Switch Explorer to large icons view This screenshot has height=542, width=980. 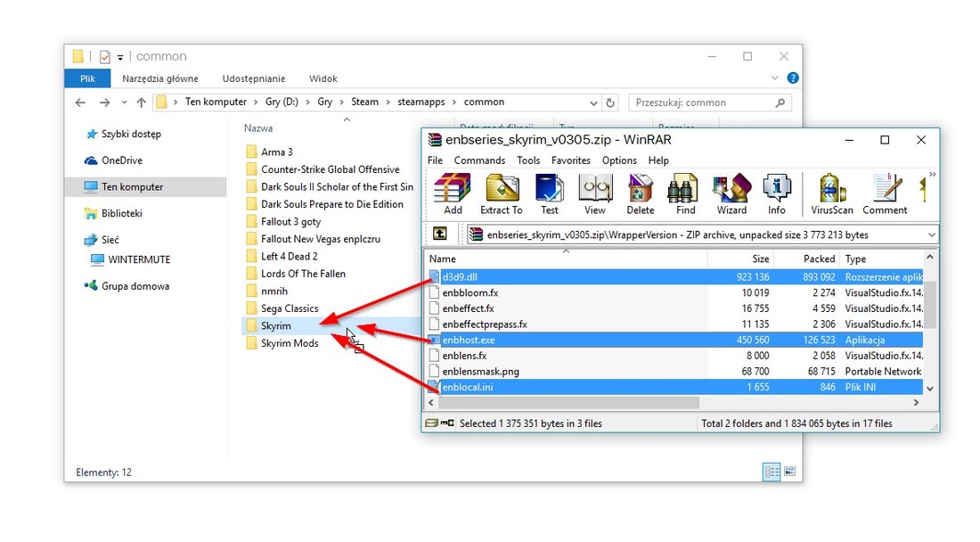pyautogui.click(x=790, y=472)
